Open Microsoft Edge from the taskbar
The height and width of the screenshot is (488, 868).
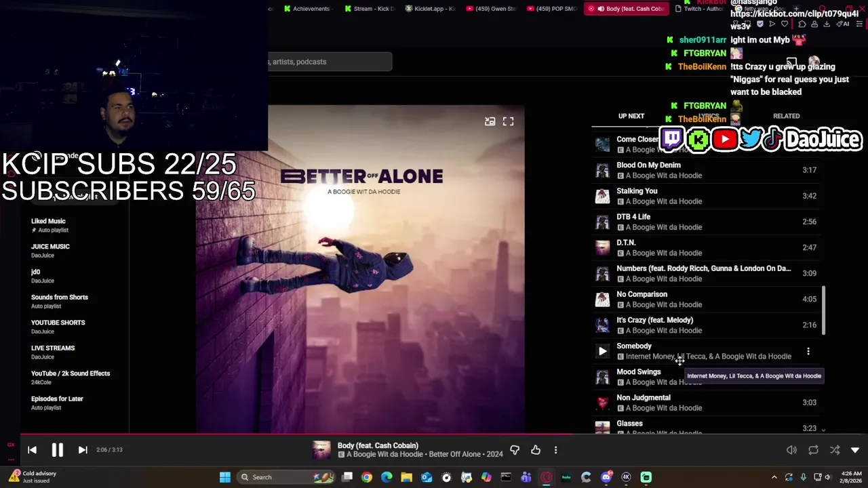click(x=387, y=477)
